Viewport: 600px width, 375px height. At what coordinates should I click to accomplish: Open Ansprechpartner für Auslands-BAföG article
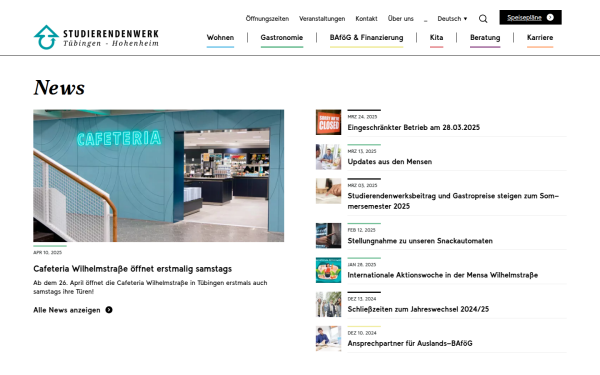410,343
